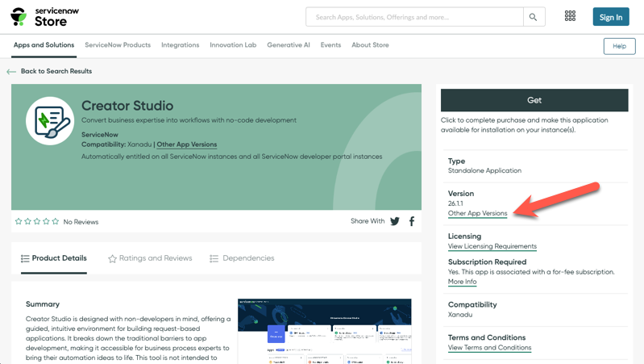Click the product screenshot thumbnail
The height and width of the screenshot is (364, 644).
pos(325,331)
